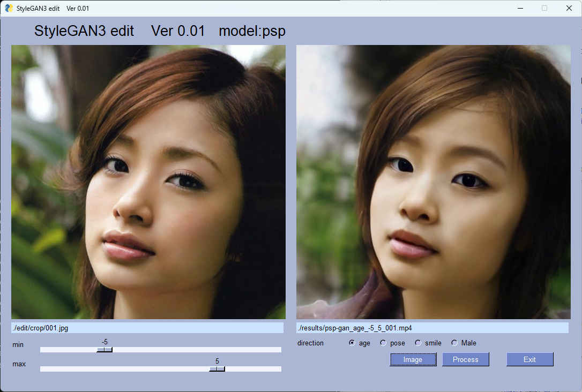The width and height of the screenshot is (582, 392).
Task: Click the ./edit/crop/001.jpg path field
Action: (147, 328)
